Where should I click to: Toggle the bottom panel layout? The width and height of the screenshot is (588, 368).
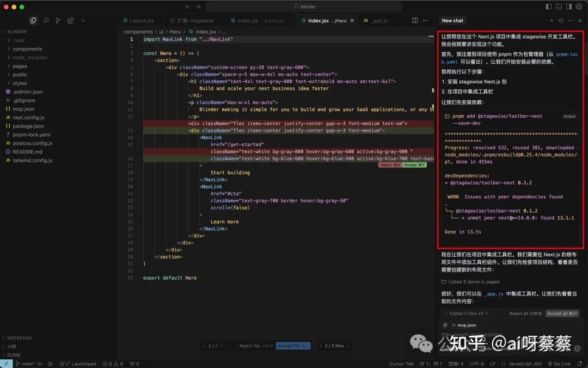[559, 7]
